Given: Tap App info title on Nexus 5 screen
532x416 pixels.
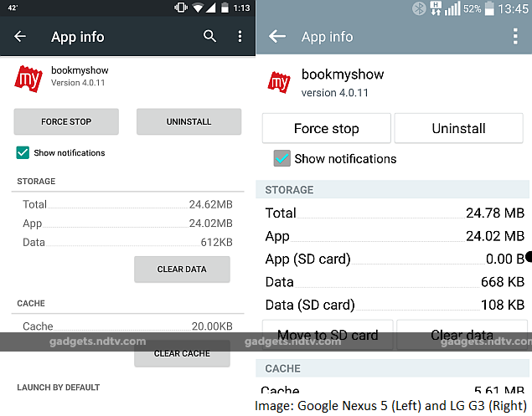Looking at the screenshot, I should [78, 37].
